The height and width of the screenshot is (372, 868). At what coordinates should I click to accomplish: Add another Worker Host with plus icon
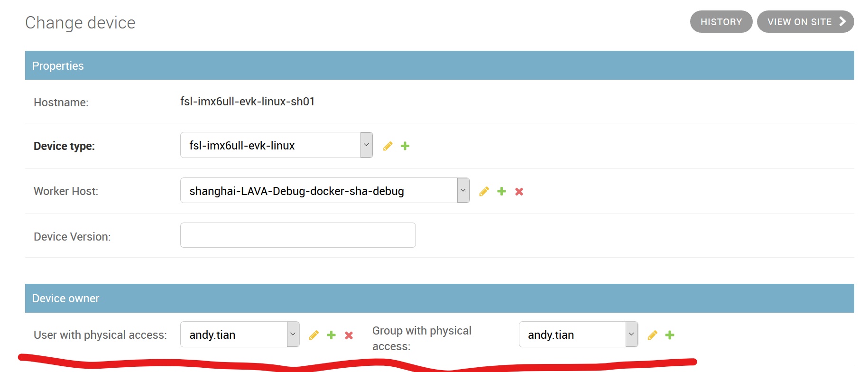click(x=501, y=191)
